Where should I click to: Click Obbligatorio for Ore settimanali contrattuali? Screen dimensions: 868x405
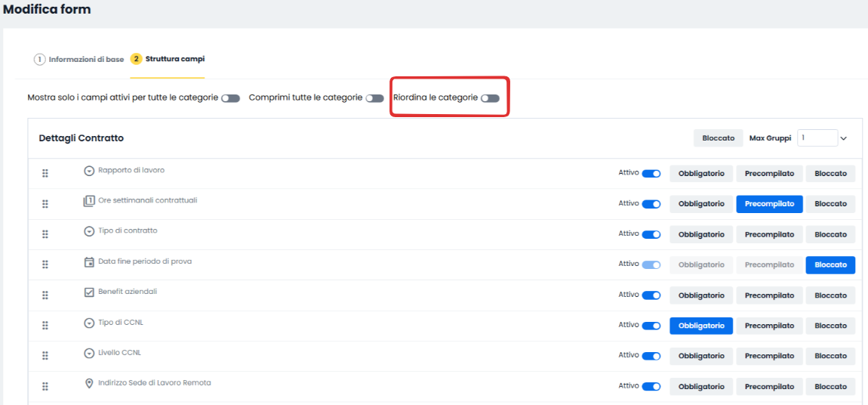click(701, 204)
